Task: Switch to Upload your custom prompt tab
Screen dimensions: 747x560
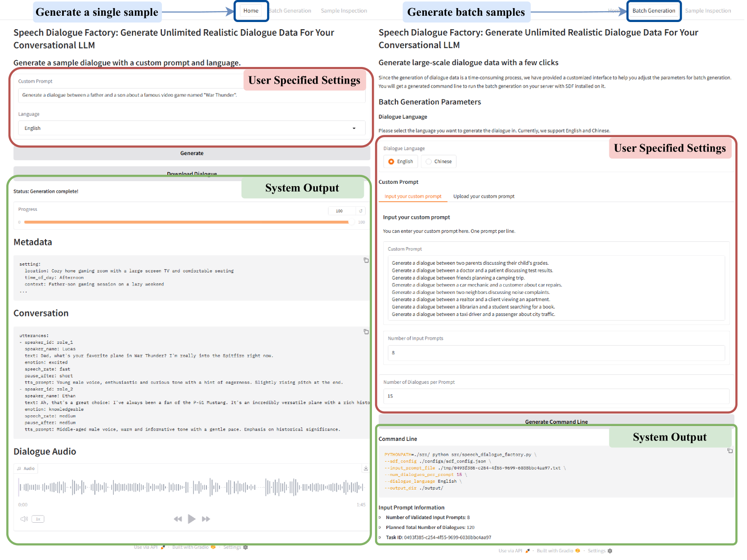Action: [x=484, y=196]
